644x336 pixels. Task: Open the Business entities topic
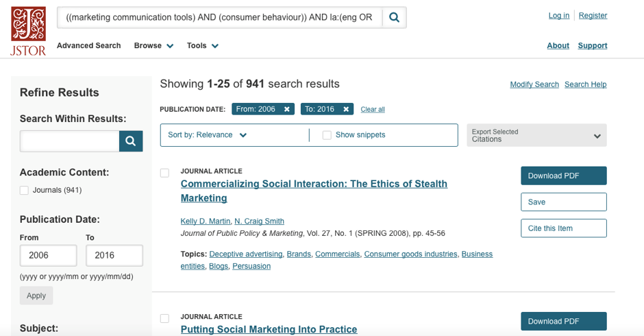477,254
